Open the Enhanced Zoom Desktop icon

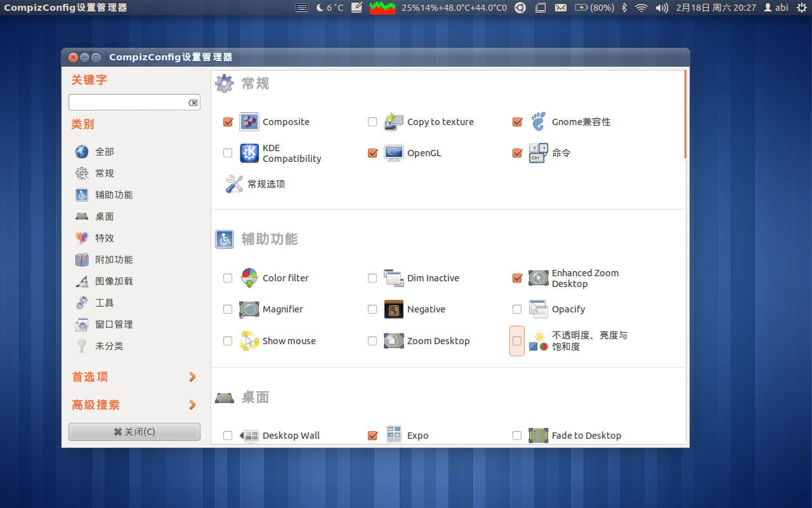pos(539,278)
